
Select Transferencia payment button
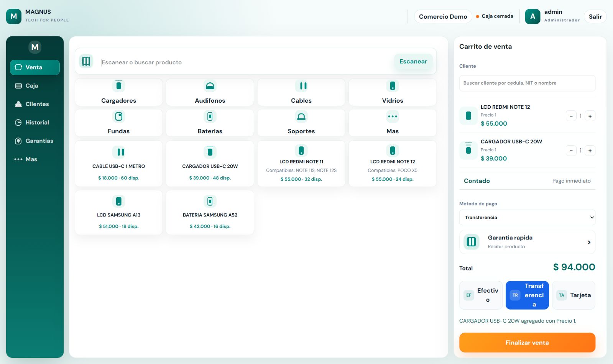pyautogui.click(x=527, y=295)
